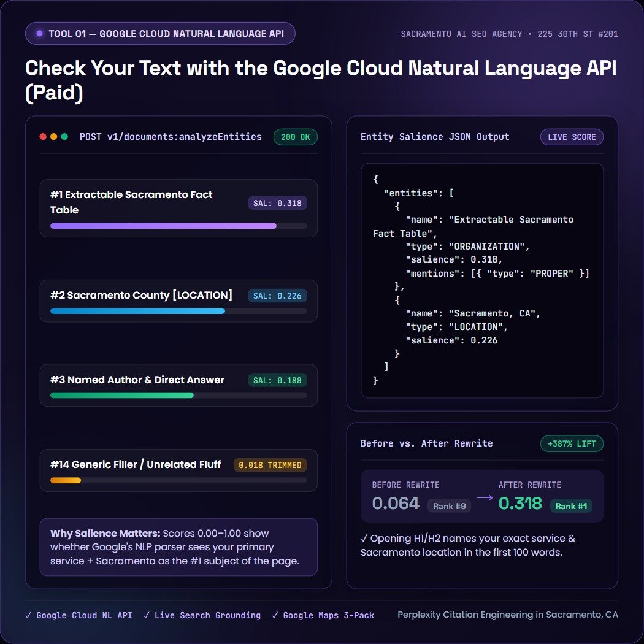Click the 0.318 after-rewrite score
Screen dimensions: 644x644
520,504
